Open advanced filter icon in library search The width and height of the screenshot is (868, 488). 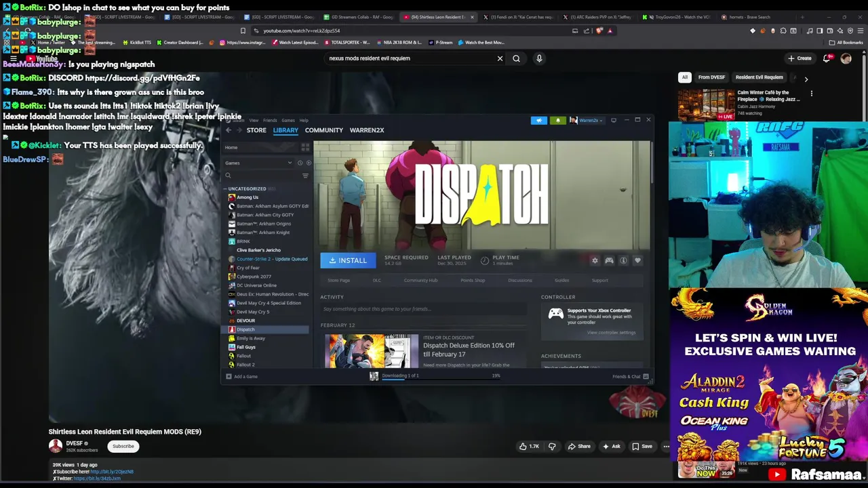[x=305, y=176]
